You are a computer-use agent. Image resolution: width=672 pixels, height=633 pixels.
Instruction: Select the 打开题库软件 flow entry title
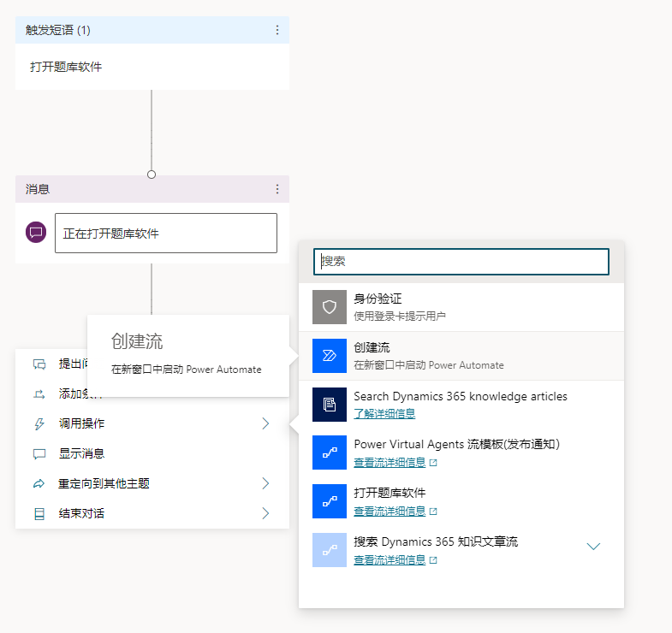390,493
